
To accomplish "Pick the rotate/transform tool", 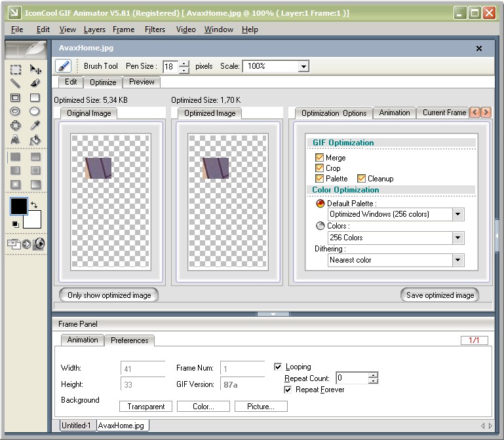I will [x=15, y=125].
